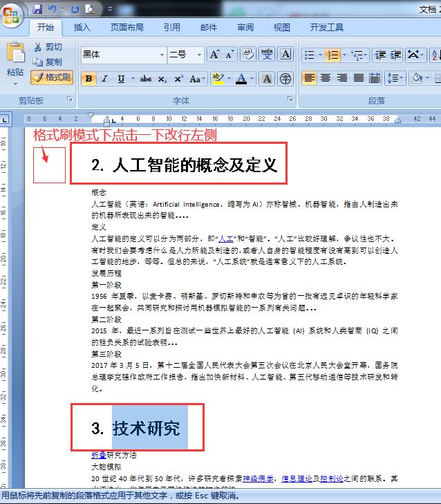The width and height of the screenshot is (441, 504).
Task: Open the line spacing menu
Action: pyautogui.click(x=395, y=78)
